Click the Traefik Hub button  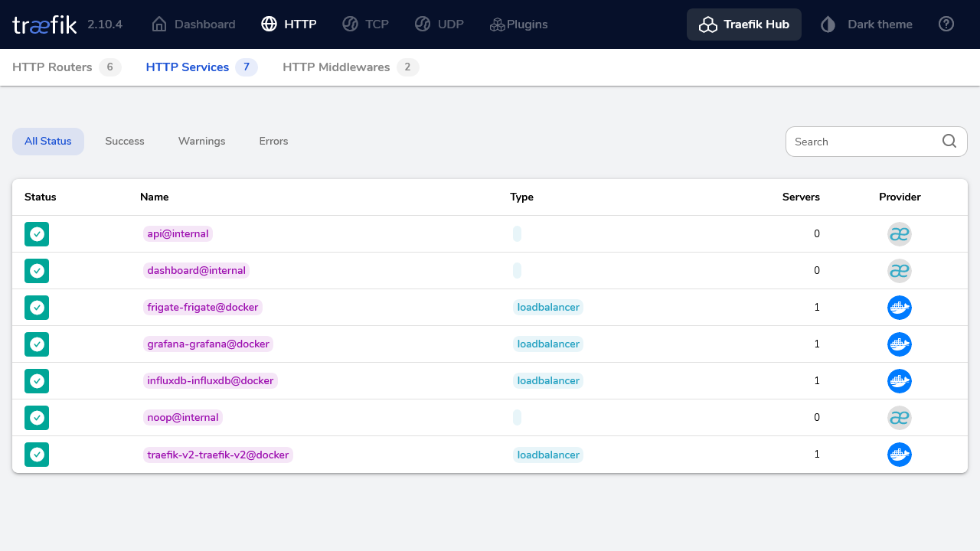743,24
